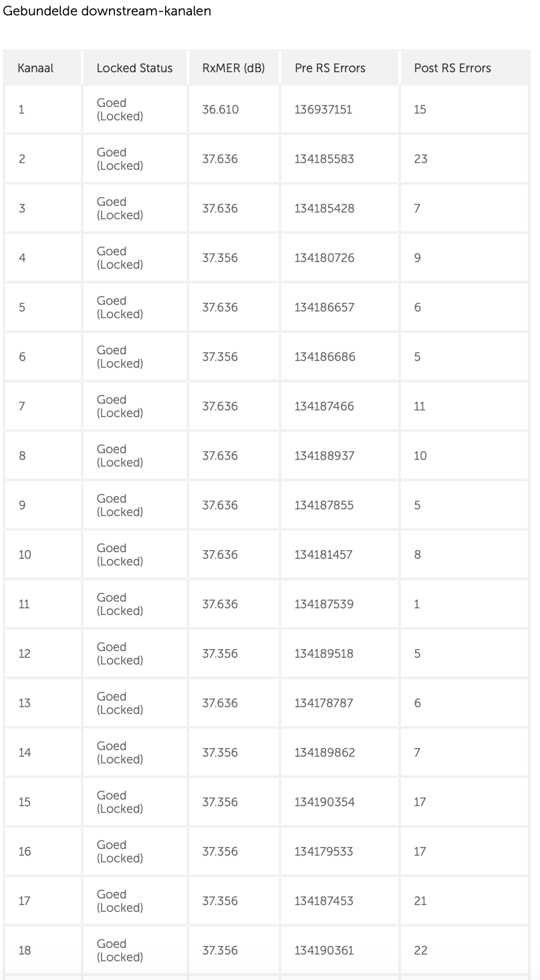Click the Post RS Errors column header
The width and height of the screenshot is (540, 980).
point(452,68)
